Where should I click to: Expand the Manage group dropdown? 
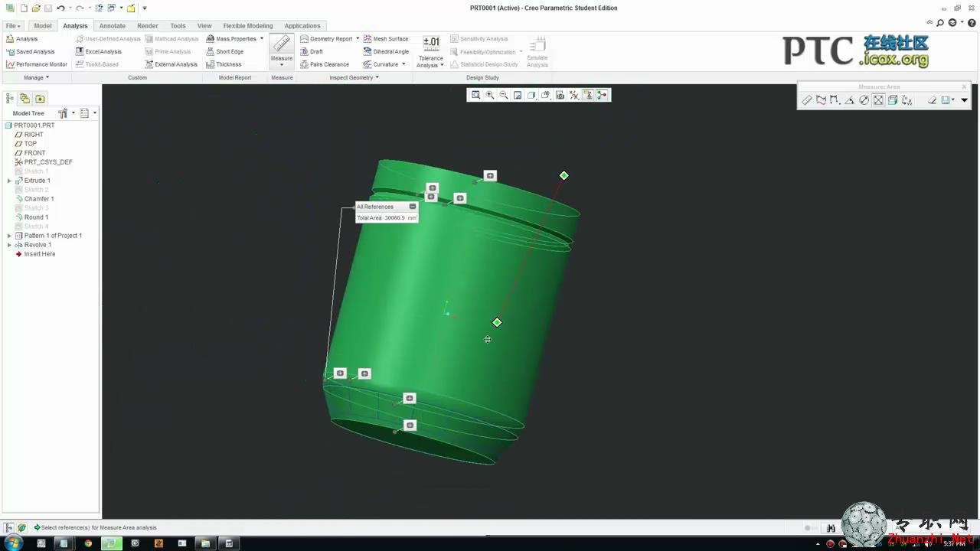coord(36,77)
